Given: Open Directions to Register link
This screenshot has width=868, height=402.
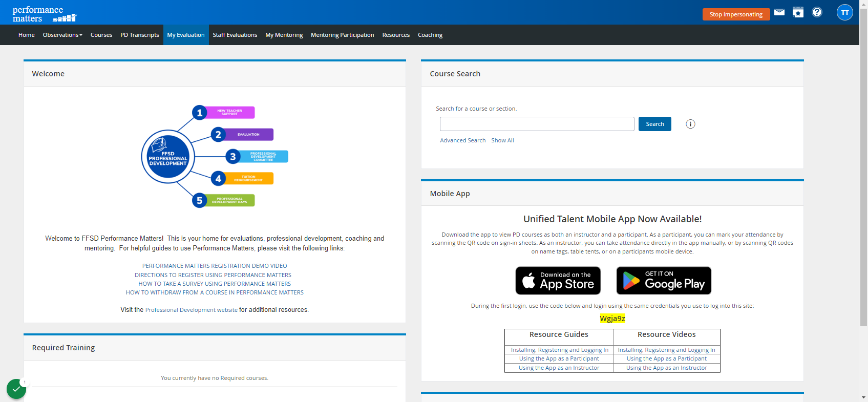Looking at the screenshot, I should coord(213,275).
